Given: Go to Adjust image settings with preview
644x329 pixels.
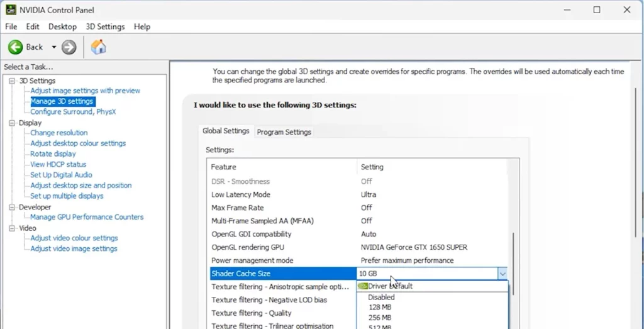Looking at the screenshot, I should click(85, 91).
